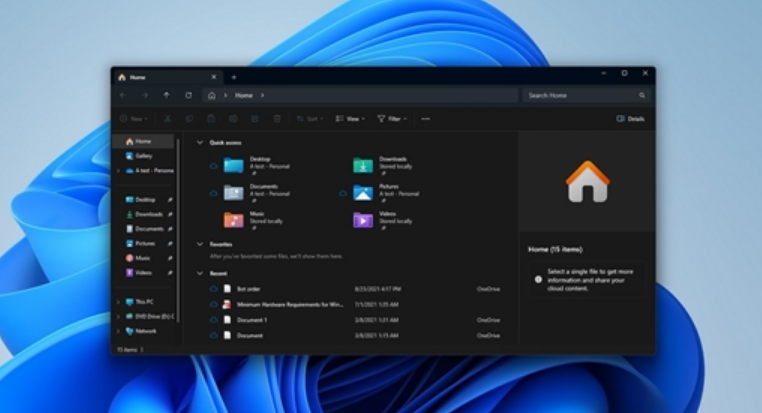The height and width of the screenshot is (413, 762).
Task: Expand the DVD Drive tree node
Action: (118, 316)
